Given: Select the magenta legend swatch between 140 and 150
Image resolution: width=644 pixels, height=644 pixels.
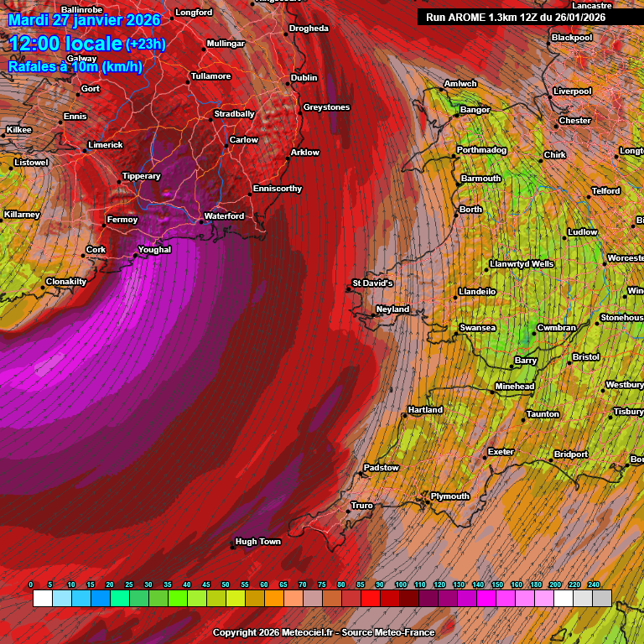Looking at the screenshot, I should [486, 598].
